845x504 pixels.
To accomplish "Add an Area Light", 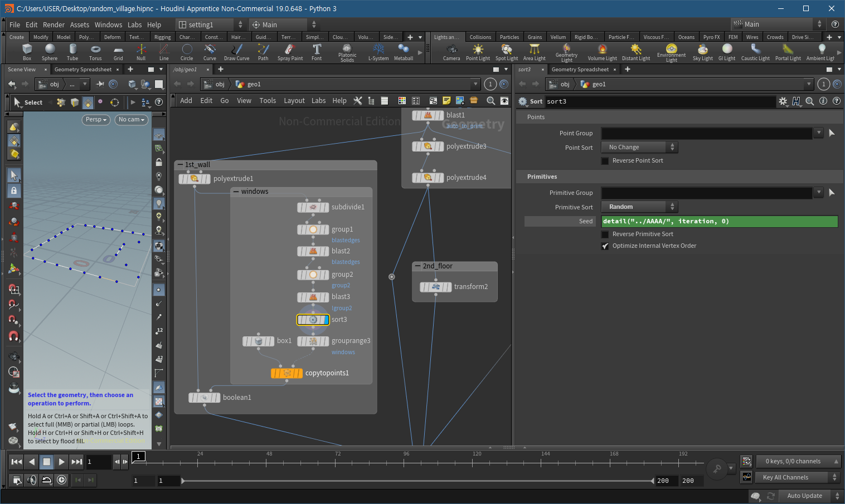I will [534, 52].
